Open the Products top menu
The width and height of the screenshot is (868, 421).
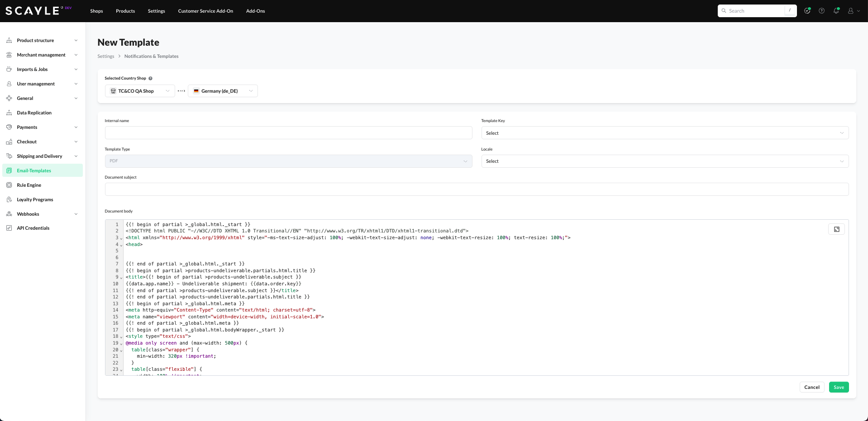[x=125, y=11]
